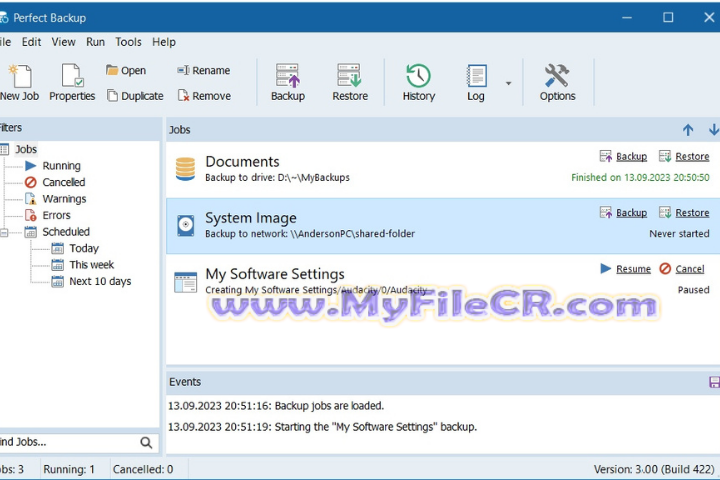Open the Tools menu
The width and height of the screenshot is (720, 480).
point(128,42)
